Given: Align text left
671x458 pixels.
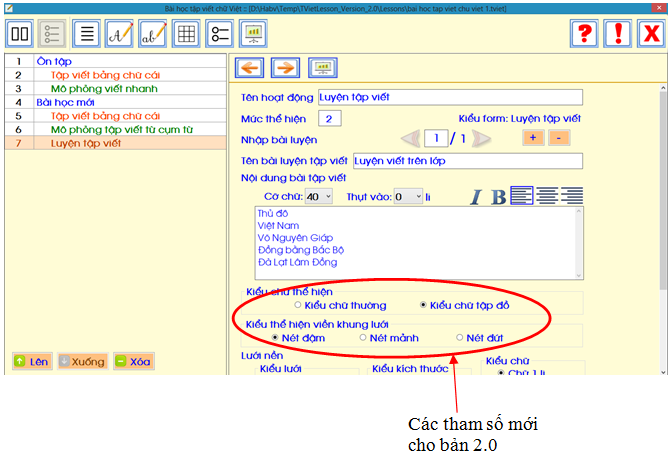Looking at the screenshot, I should point(522,196).
